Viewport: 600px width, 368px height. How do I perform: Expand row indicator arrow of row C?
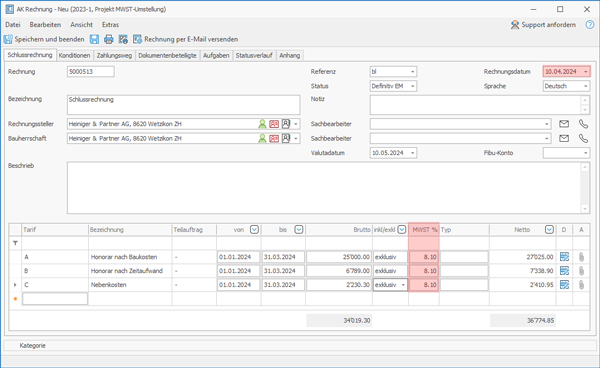[x=15, y=285]
